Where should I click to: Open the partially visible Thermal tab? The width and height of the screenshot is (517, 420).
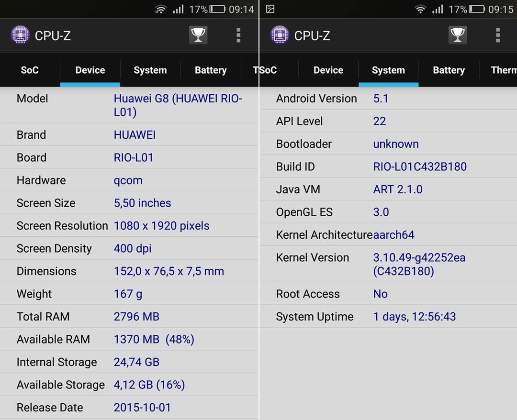(x=504, y=70)
